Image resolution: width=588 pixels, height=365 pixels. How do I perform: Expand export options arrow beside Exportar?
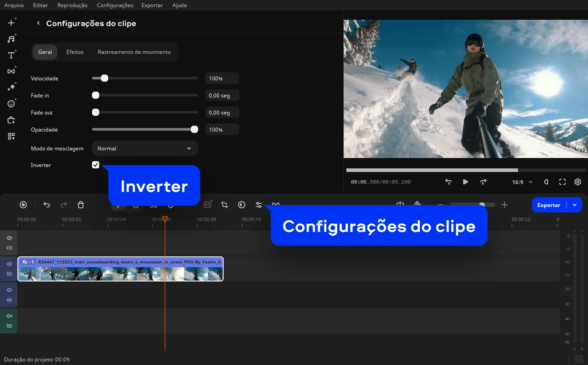tap(575, 205)
